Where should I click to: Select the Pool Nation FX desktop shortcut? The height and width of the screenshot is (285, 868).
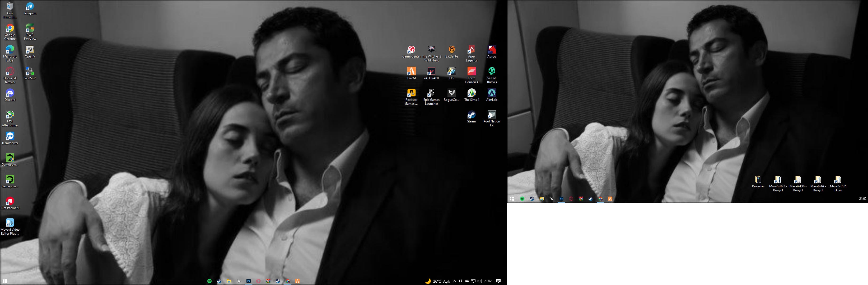point(492,119)
